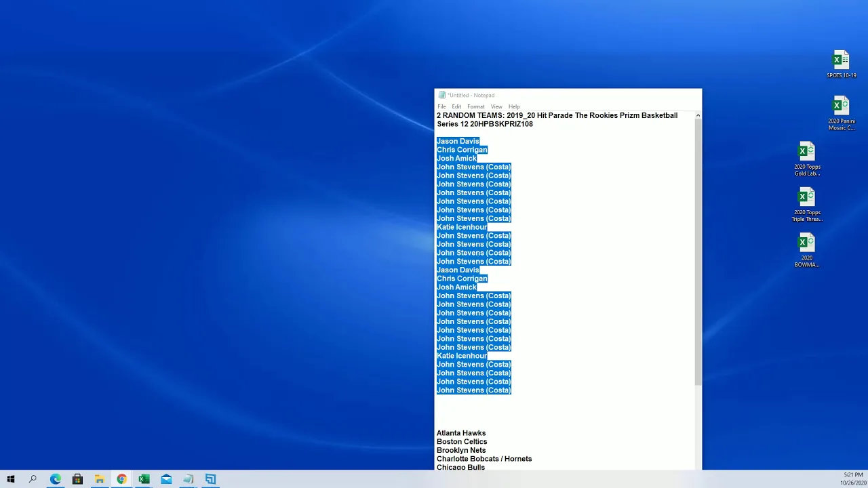The height and width of the screenshot is (488, 868).
Task: Open Notepad File menu
Action: click(x=441, y=106)
